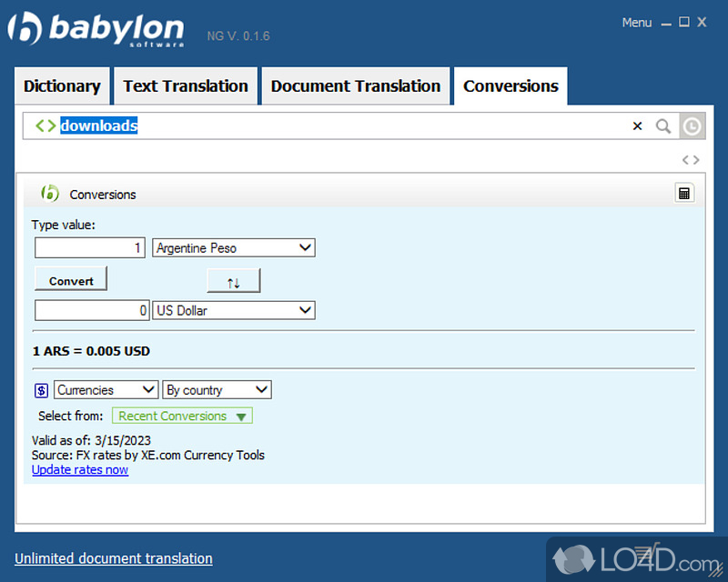
Task: Click the converted result field showing 0
Action: pos(92,310)
